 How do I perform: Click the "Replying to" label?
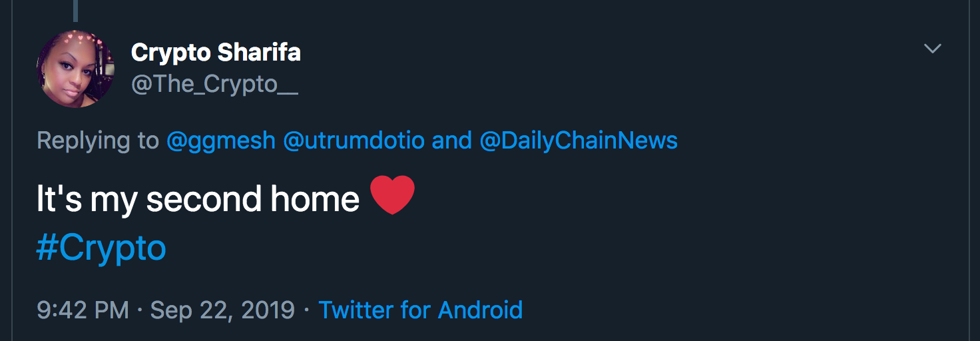pos(98,141)
